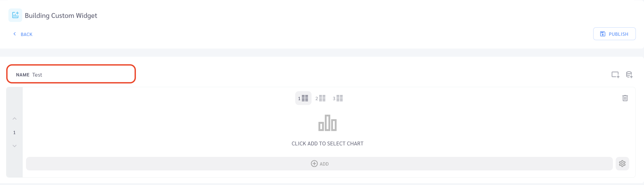
Task: Click ADD to select a chart
Action: pyautogui.click(x=319, y=164)
